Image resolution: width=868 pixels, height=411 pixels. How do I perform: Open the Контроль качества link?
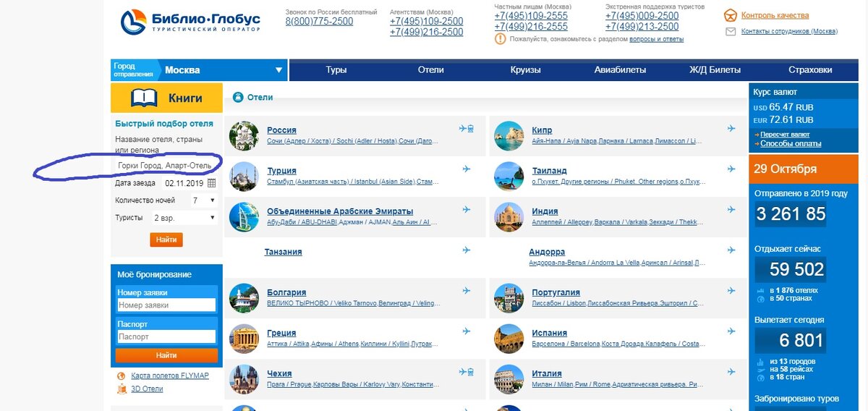point(775,15)
